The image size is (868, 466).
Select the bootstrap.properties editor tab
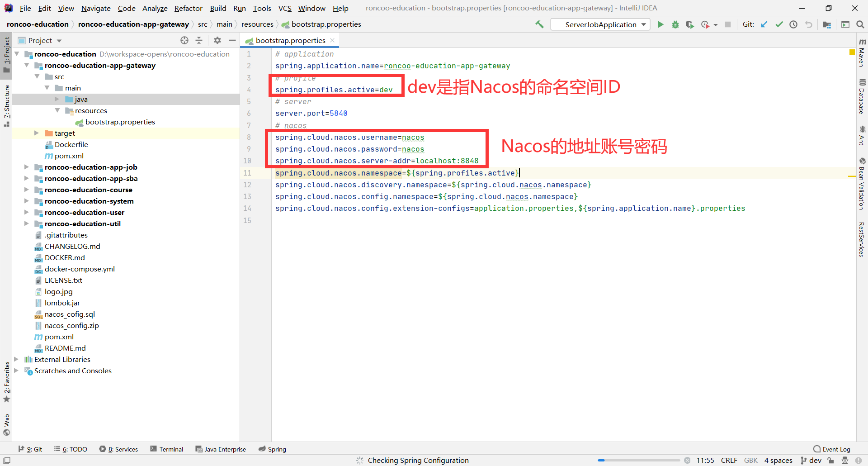click(290, 40)
